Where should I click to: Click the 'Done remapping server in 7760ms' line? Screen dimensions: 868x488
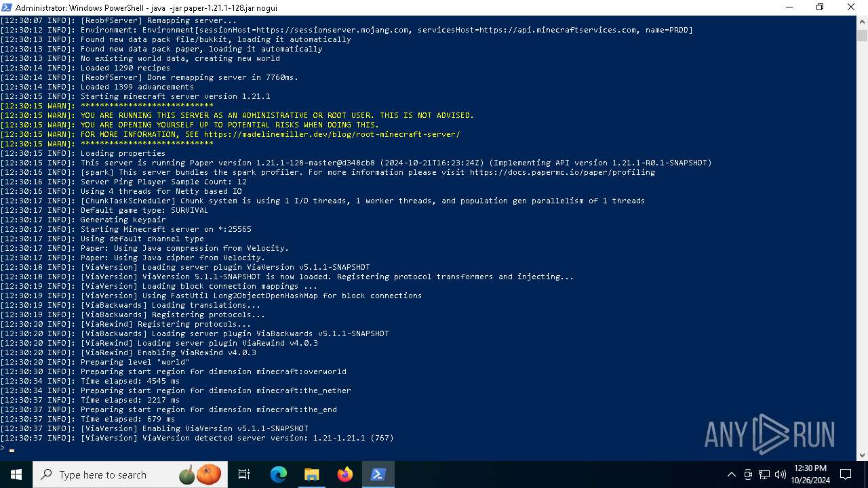click(x=149, y=77)
